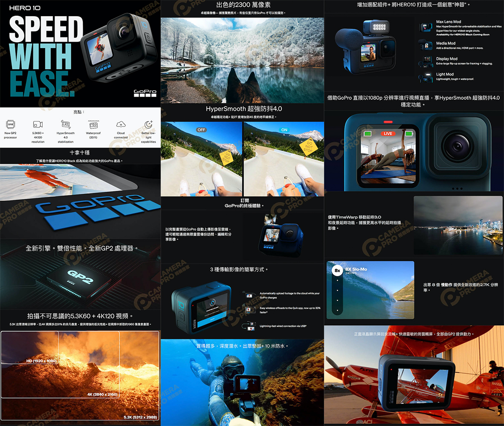Screen dimensions: 504x426
Task: Click the Display Mod accessory icon
Action: tap(427, 61)
